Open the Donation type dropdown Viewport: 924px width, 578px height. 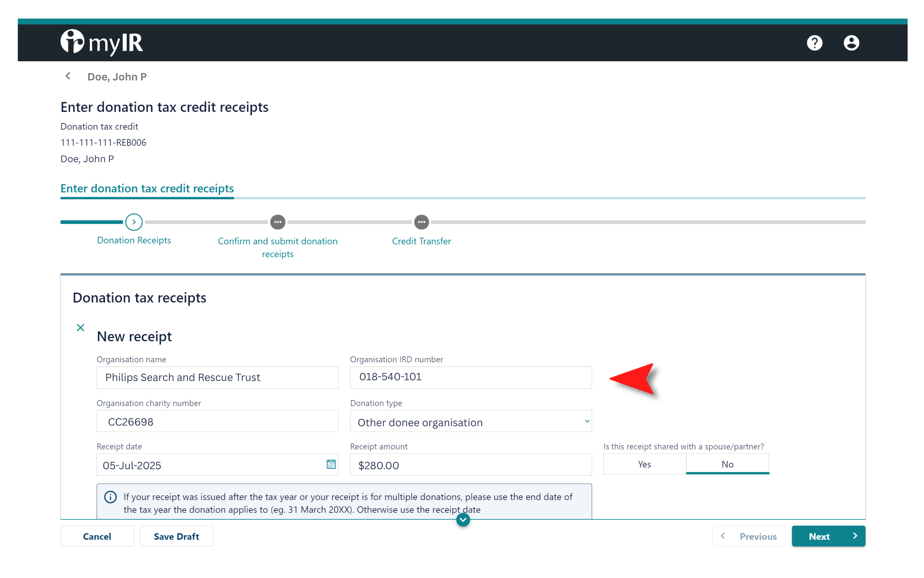[471, 422]
